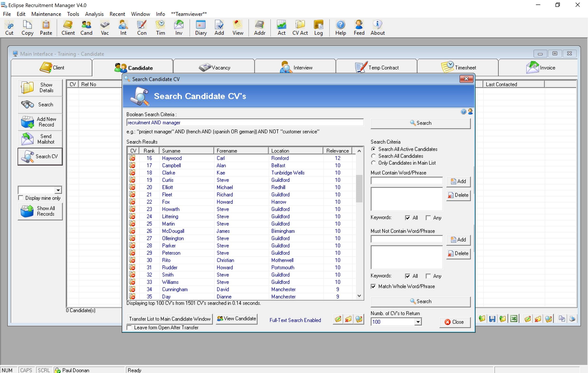
Task: Click the Transfer List to Main Candidate Window button
Action: [x=169, y=319]
